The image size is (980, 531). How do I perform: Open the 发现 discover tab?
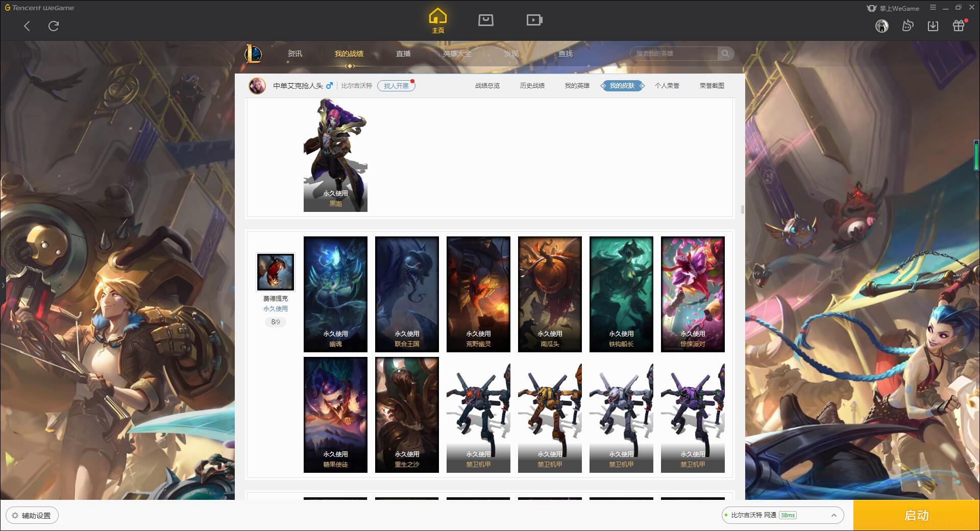[x=511, y=54]
